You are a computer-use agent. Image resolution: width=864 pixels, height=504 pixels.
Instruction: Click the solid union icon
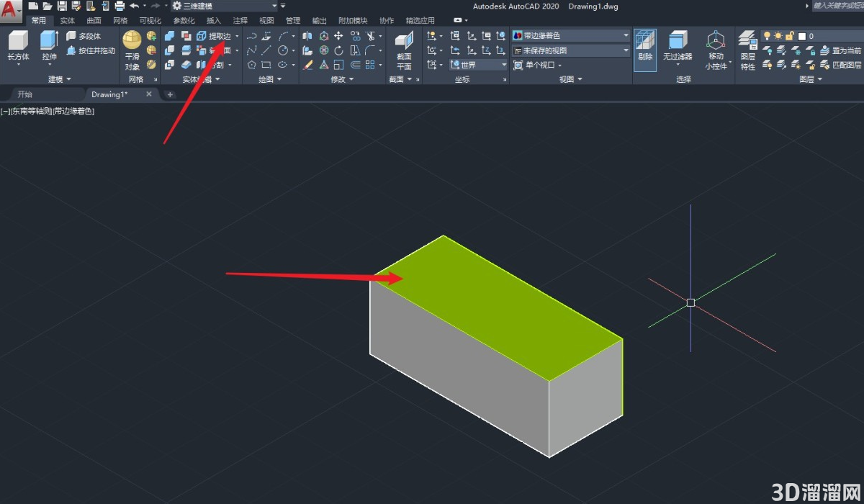[169, 36]
